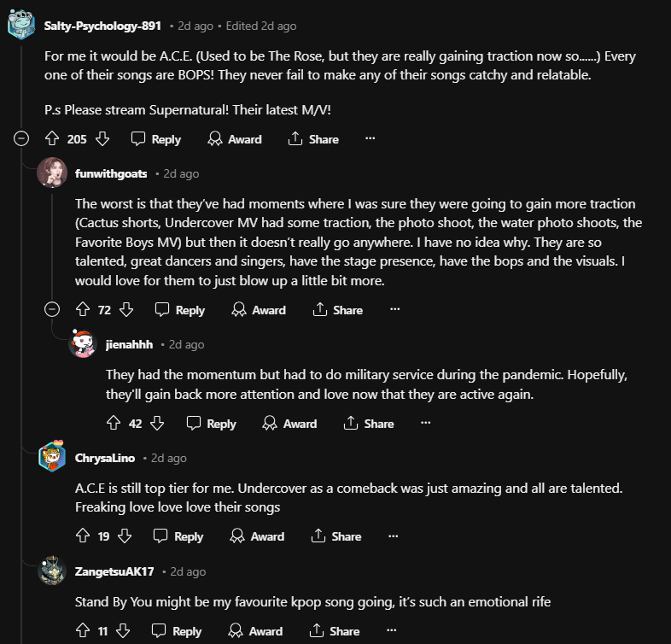Click Salty-Psychology-891's avatar
The height and width of the screenshot is (644, 671).
(x=21, y=26)
